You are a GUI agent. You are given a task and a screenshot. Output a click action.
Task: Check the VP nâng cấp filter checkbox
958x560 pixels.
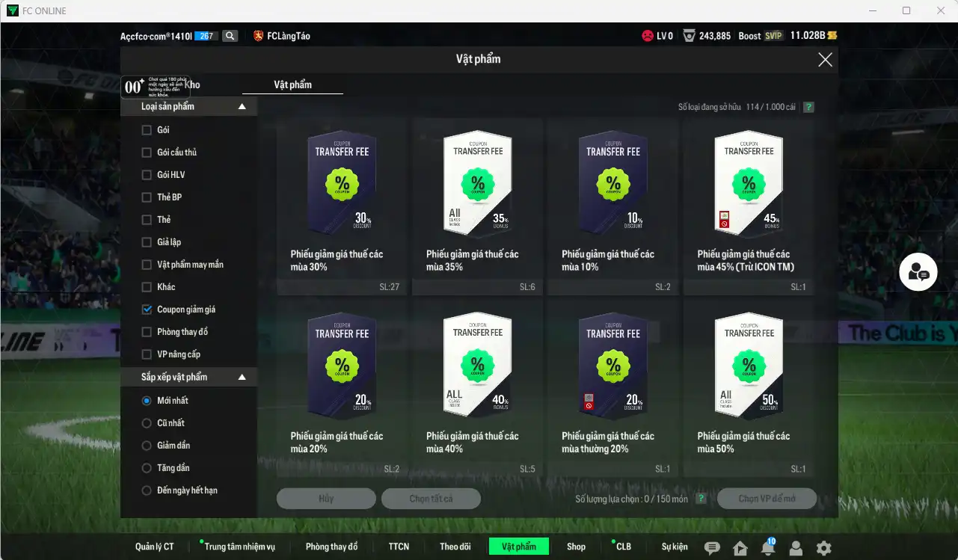tap(147, 354)
